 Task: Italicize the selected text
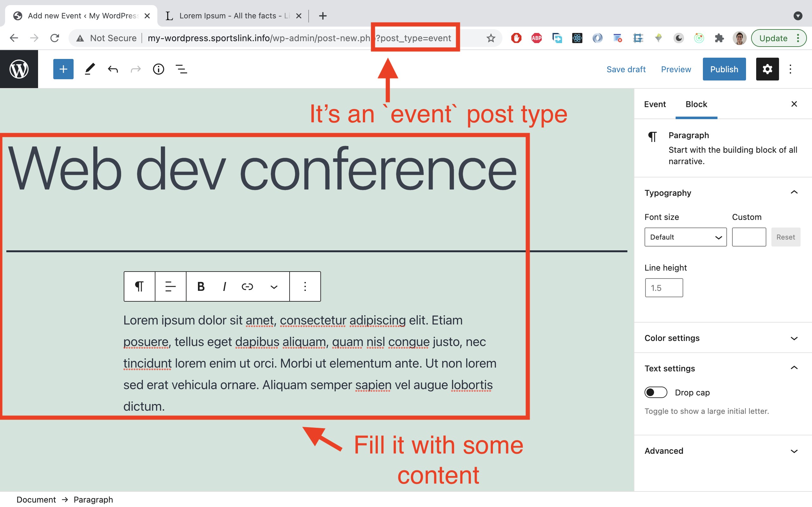[224, 286]
